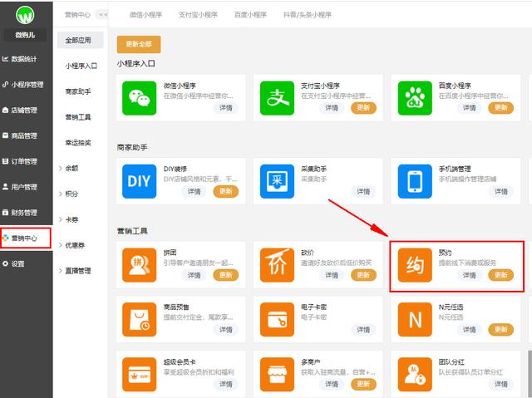Select 幸运抽奖 in the submenu
Image resolution: width=532 pixels, height=398 pixels.
tap(80, 143)
